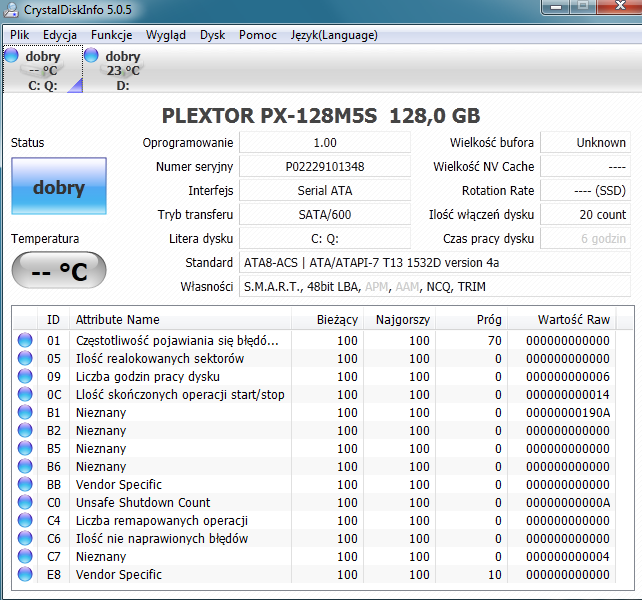Click the blue orb on C: Q: tab
Screen dimensions: 642x600
point(11,55)
